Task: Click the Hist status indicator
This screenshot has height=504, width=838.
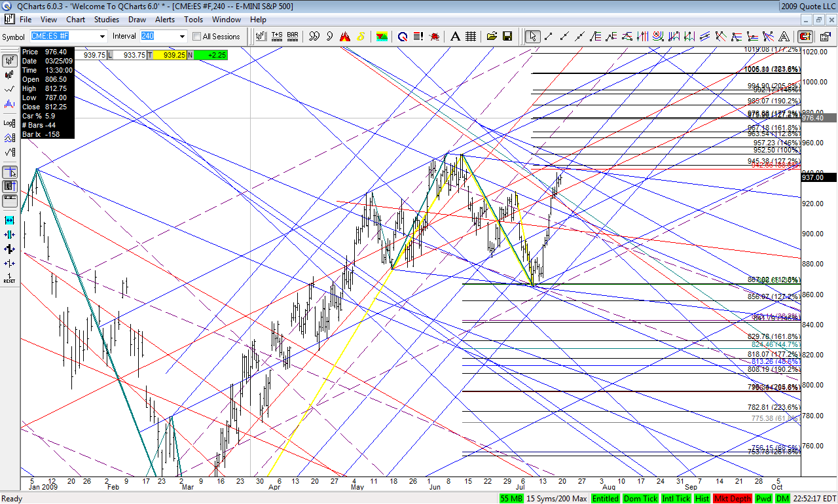Action: pyautogui.click(x=702, y=499)
